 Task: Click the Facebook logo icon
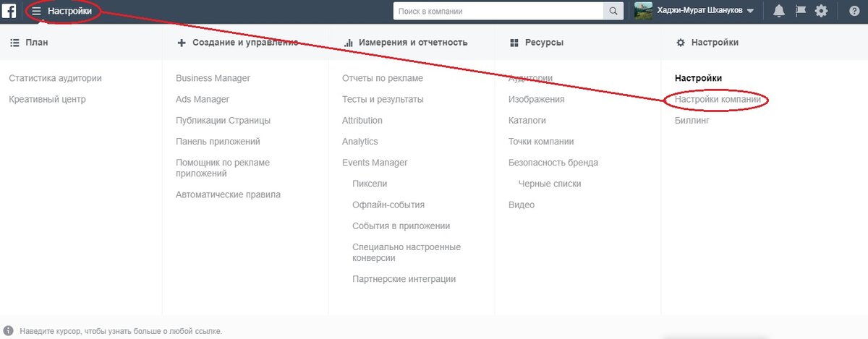point(9,11)
